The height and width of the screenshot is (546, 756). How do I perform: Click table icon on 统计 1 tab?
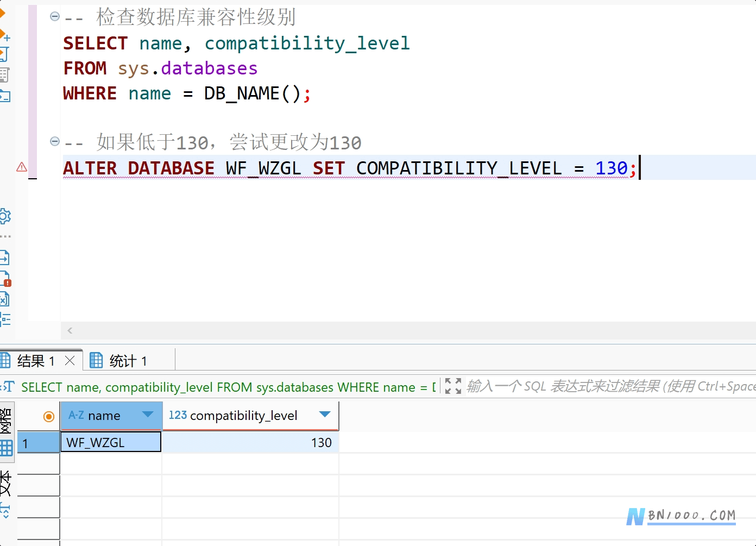pos(96,360)
